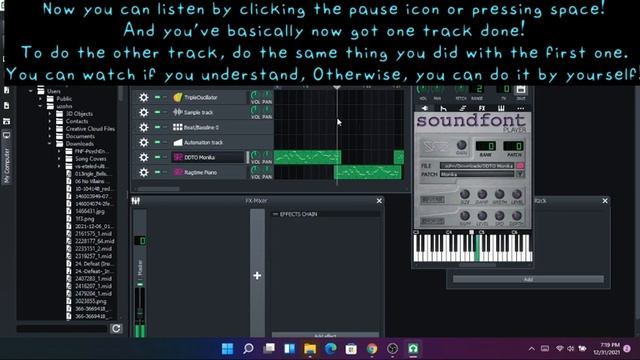Expand the Contacts folder

coord(50,121)
